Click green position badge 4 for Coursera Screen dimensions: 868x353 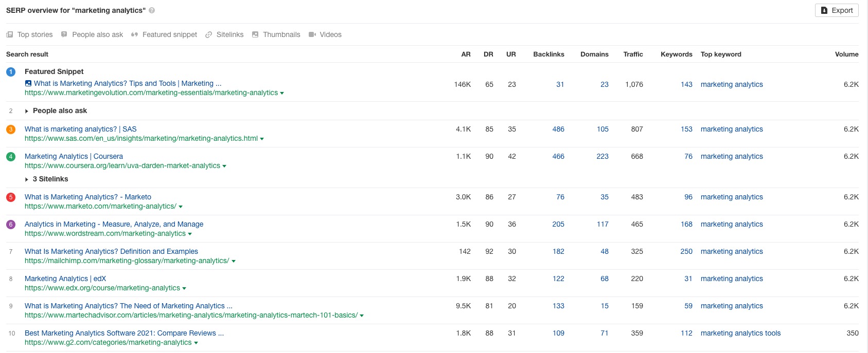click(x=11, y=157)
